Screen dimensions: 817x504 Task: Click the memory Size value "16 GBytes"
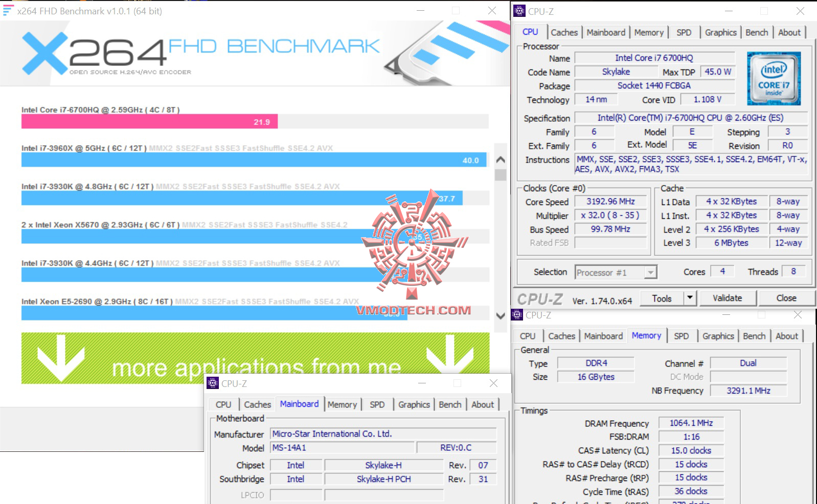(596, 377)
